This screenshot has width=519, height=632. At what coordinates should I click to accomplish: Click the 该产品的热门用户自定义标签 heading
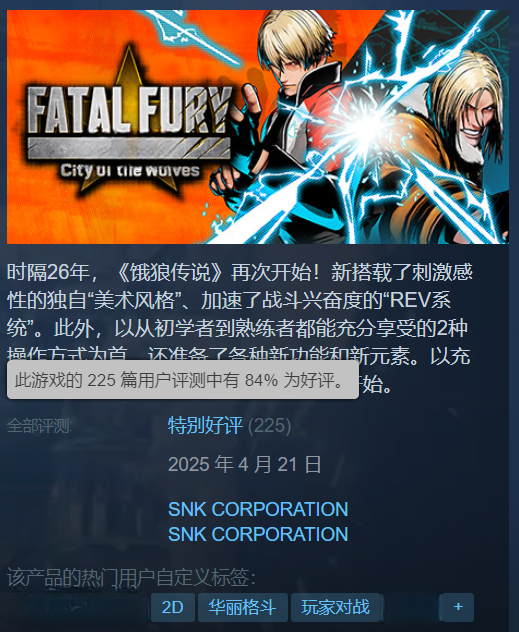point(131,577)
